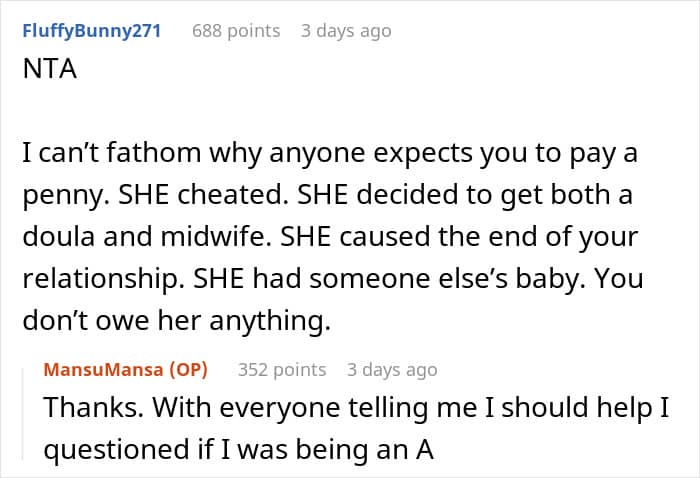Open the timestamp on MansuMansa's reply
Screen dimensions: 700x478
point(392,370)
